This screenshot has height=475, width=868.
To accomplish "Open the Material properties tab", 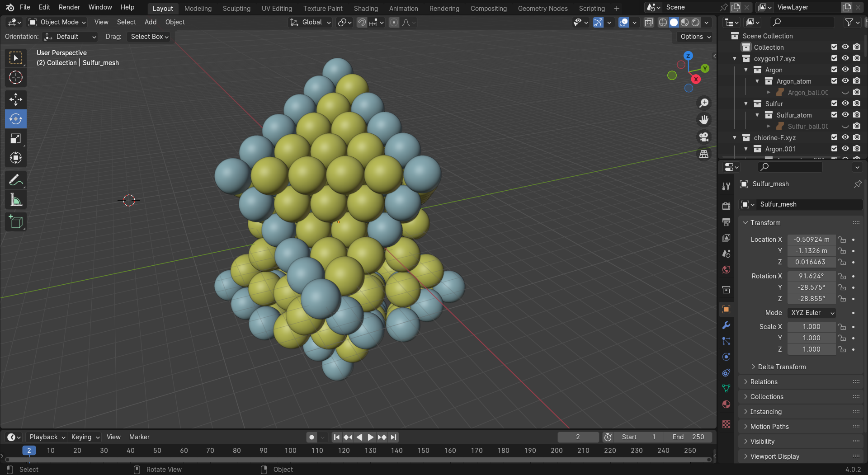I will [x=726, y=404].
